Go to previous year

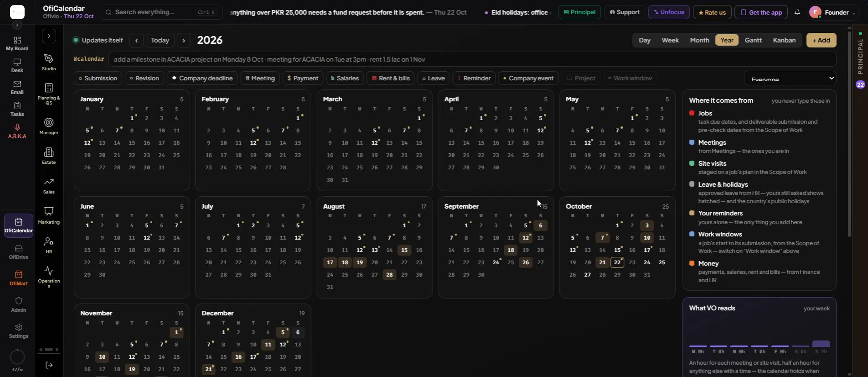[x=136, y=40]
